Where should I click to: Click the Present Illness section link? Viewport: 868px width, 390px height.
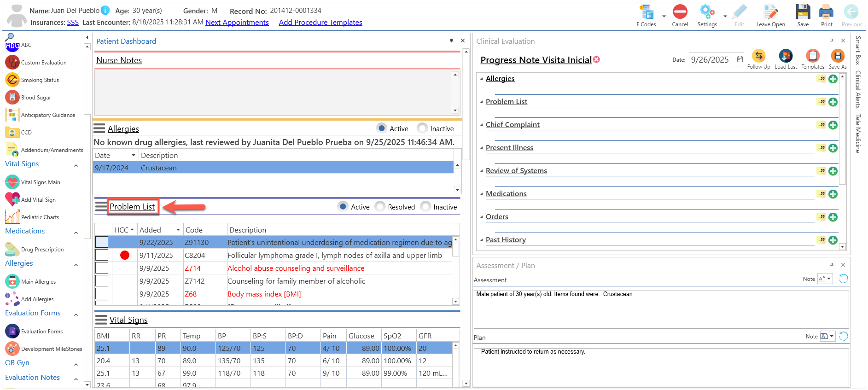point(509,147)
